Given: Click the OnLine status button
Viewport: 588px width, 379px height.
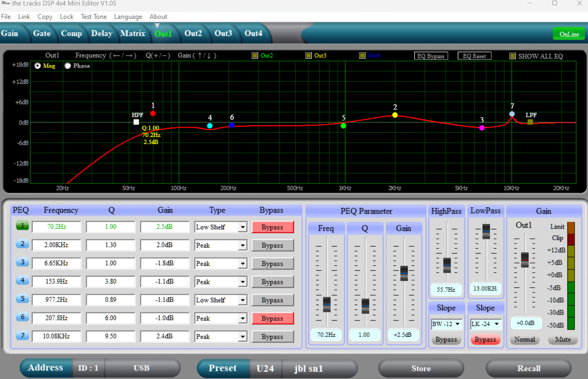Looking at the screenshot, I should [x=569, y=34].
